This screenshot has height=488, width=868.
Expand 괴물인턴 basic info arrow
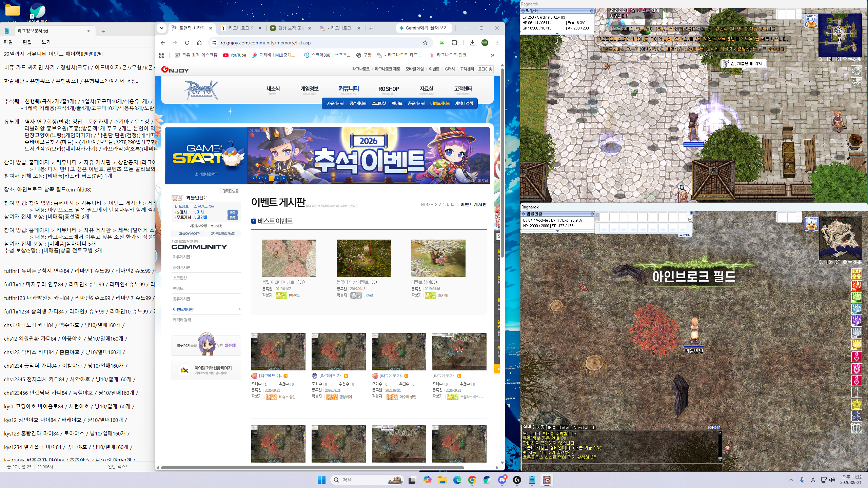557,231
